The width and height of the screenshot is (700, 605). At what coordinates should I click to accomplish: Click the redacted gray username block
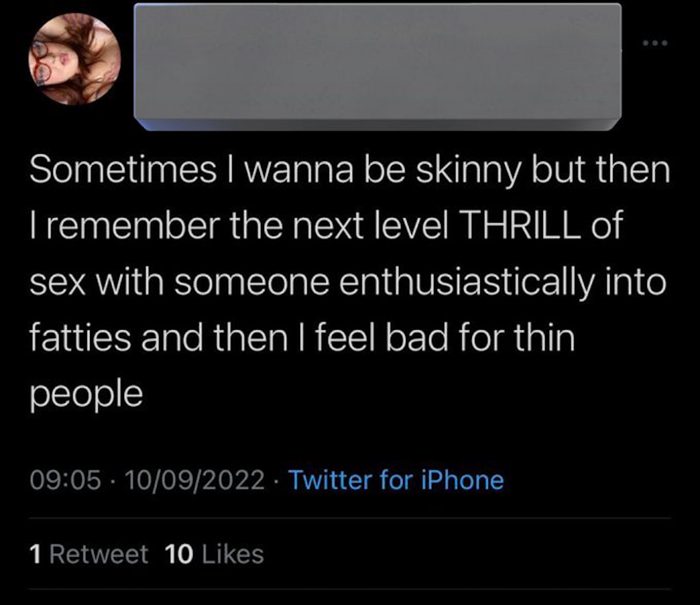tap(377, 64)
